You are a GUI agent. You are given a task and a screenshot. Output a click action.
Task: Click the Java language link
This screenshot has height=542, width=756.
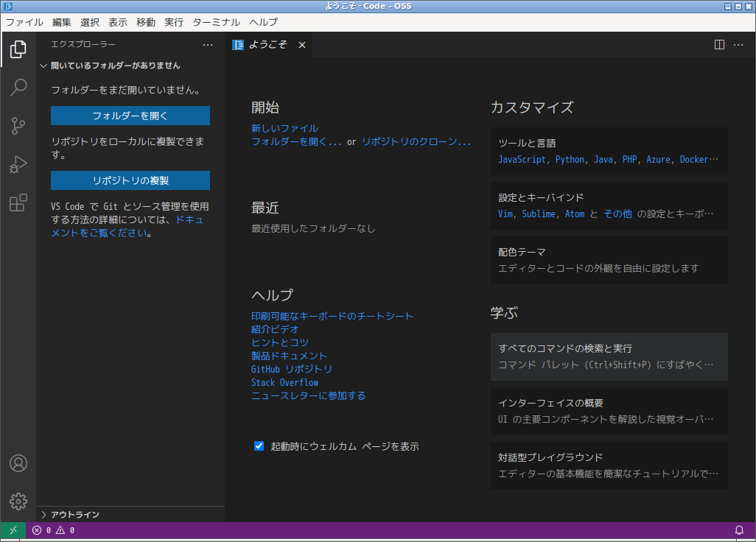(x=603, y=160)
